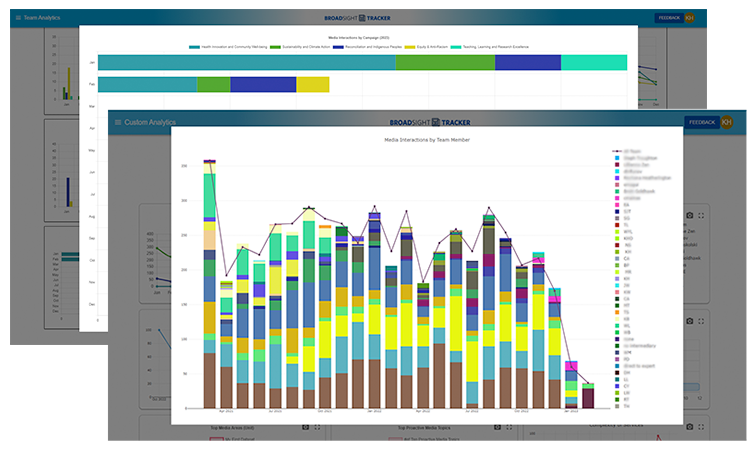Image resolution: width=755 pixels, height=449 pixels.
Task: Toggle PD series in team member legend
Action: (x=622, y=359)
